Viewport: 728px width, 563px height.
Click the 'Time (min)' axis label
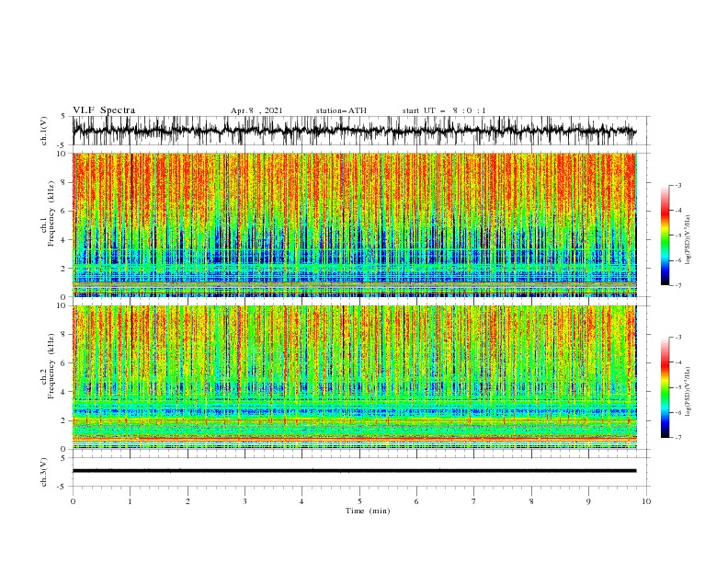pyautogui.click(x=368, y=511)
